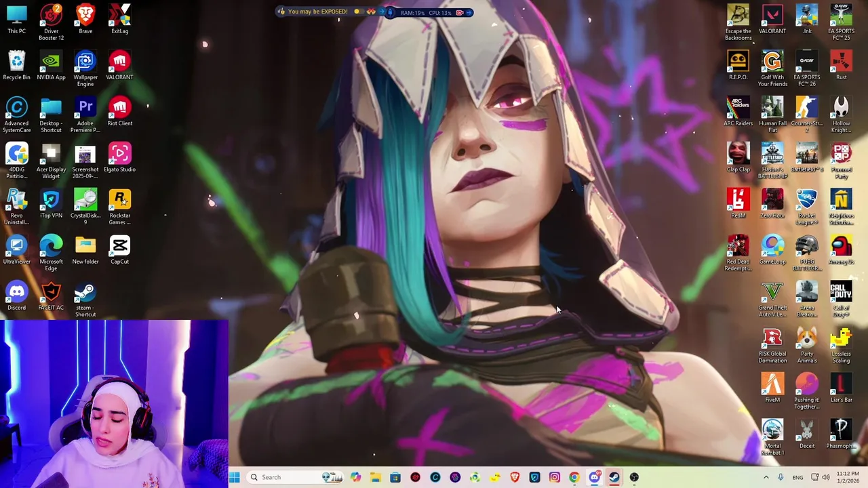Open Driver Booster 12 shortcut
868x488 pixels.
51,22
